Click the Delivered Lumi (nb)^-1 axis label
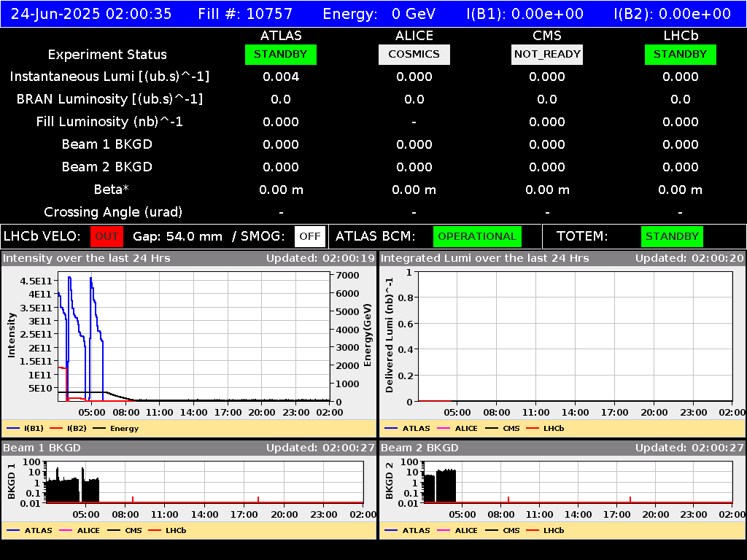This screenshot has height=560, width=747. click(390, 335)
